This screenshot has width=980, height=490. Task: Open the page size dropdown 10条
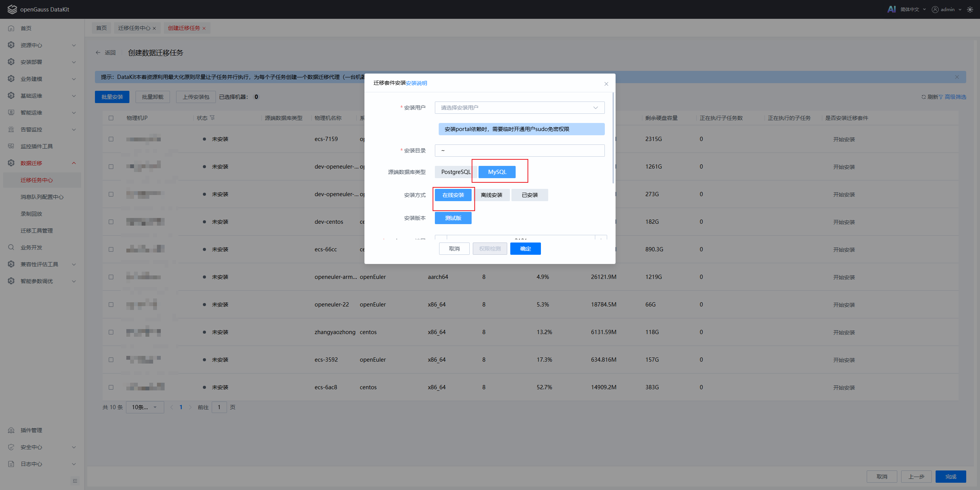(x=145, y=407)
